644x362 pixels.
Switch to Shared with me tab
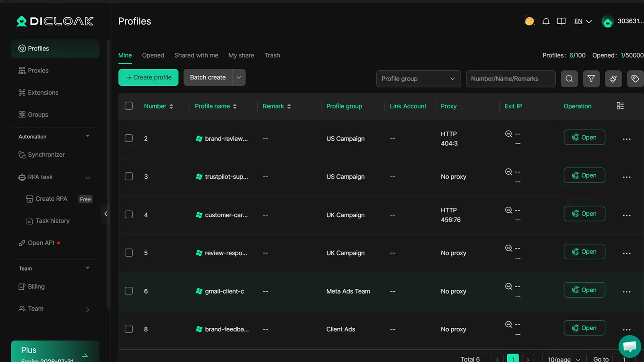pyautogui.click(x=196, y=56)
